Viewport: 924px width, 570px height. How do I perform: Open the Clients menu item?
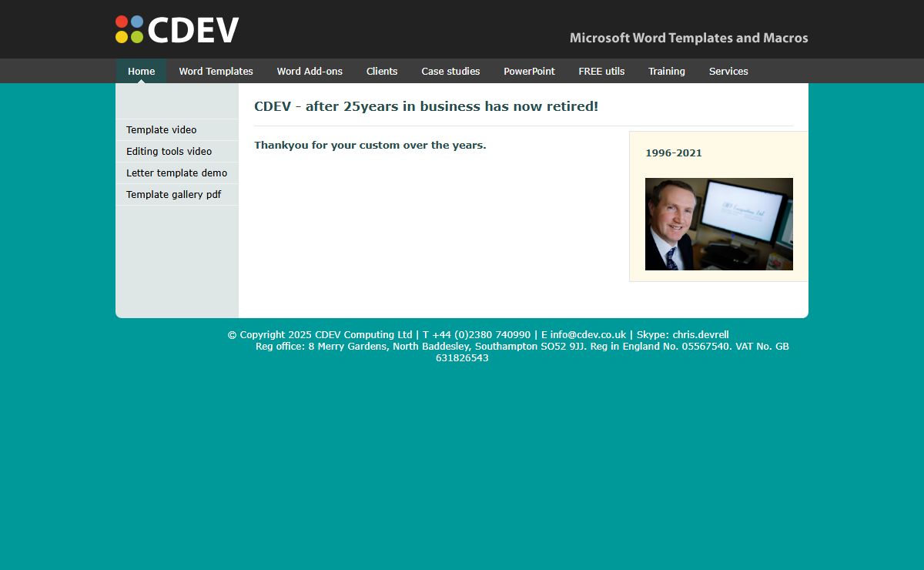(x=382, y=71)
